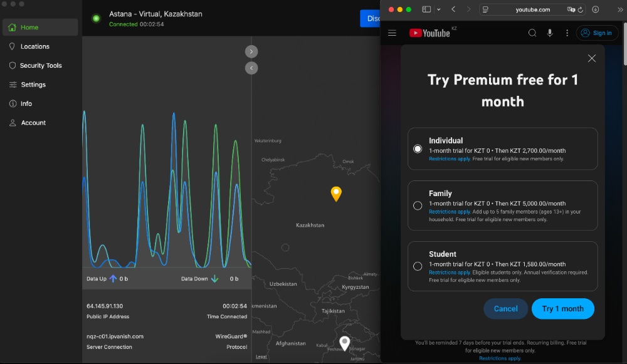The height and width of the screenshot is (364, 627).
Task: Click the Legal link on the map
Action: (261, 357)
